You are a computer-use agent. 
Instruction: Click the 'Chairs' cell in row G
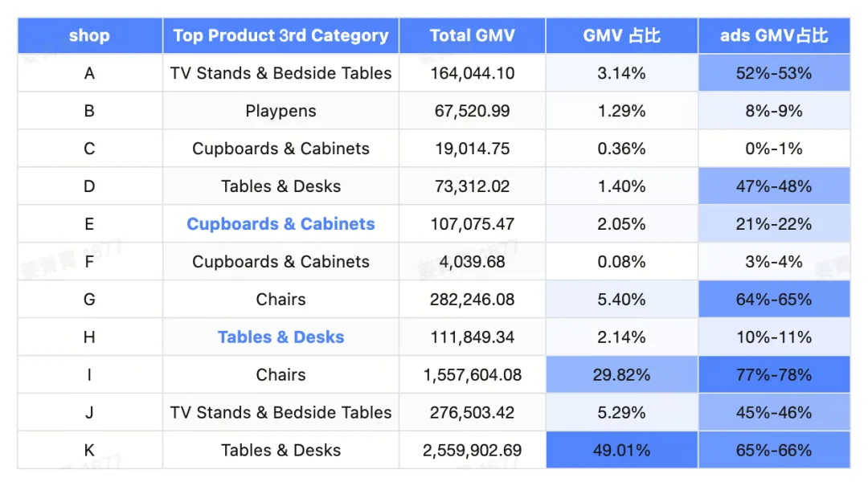[280, 300]
